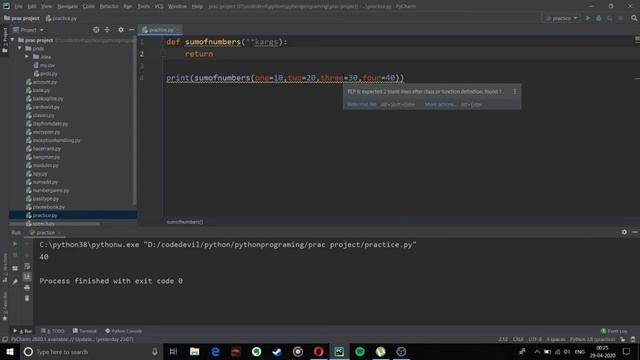Open the Navigate menu
The height and width of the screenshot is (360, 640).
[x=67, y=6]
